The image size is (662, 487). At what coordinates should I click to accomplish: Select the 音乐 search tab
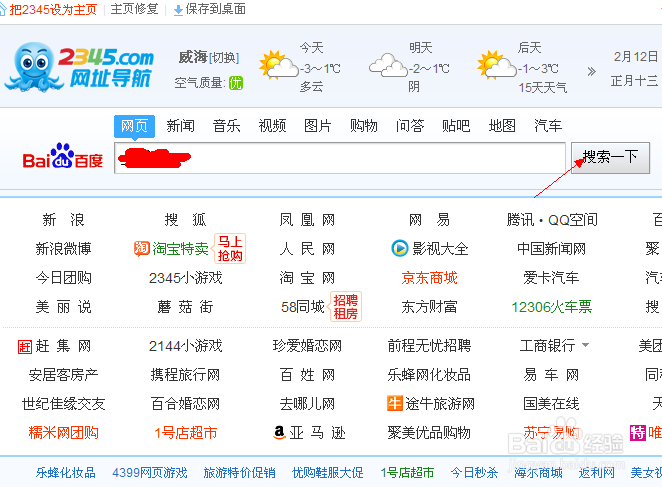[226, 126]
